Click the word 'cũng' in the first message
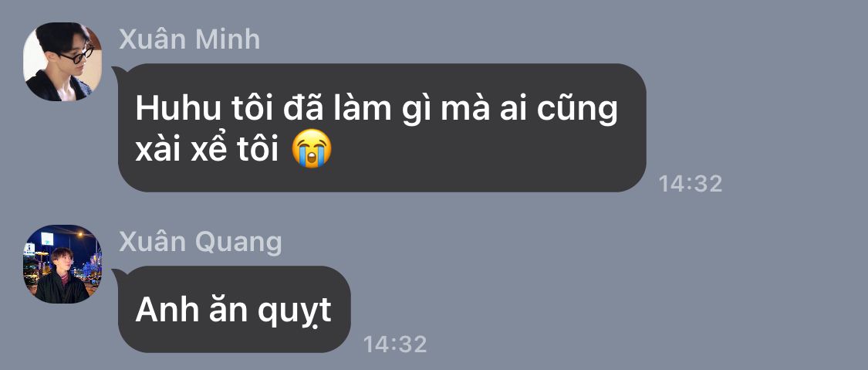The width and height of the screenshot is (868, 370). [x=577, y=110]
